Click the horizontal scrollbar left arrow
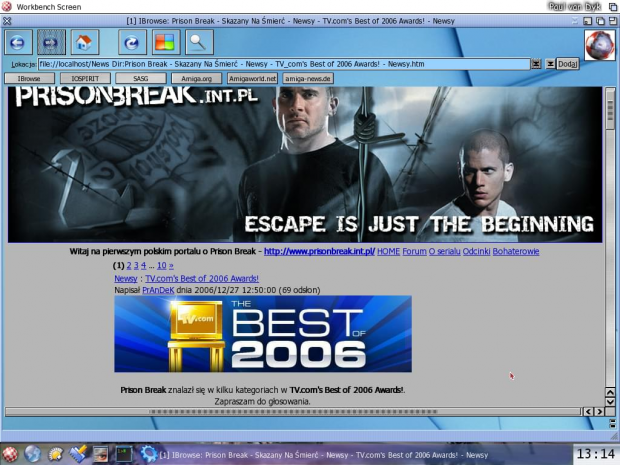620x465 pixels. 588,412
